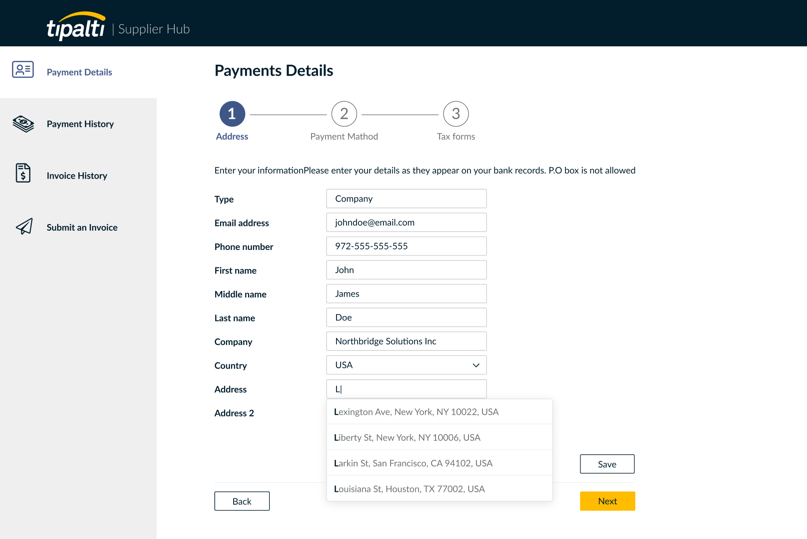Choose Lexington Ave, New York suggestion
Screen dimensions: 807x539
(x=440, y=412)
